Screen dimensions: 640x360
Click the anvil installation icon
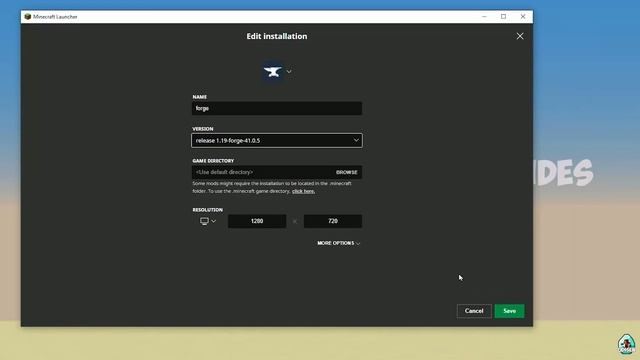pos(273,72)
